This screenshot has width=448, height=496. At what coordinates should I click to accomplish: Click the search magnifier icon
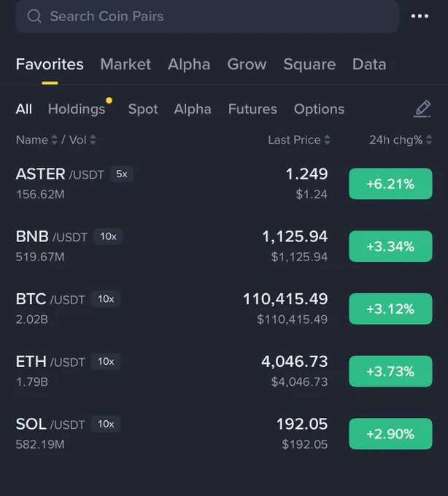click(x=34, y=16)
